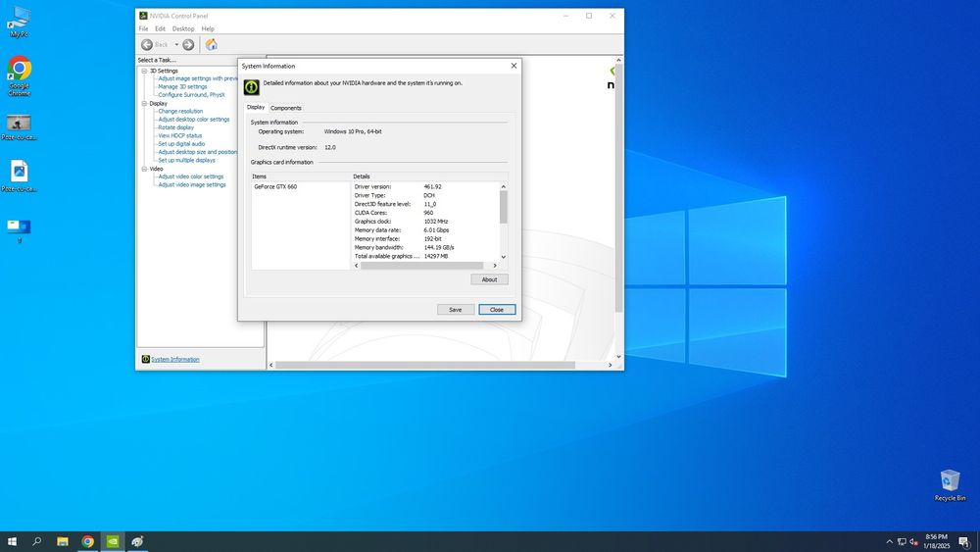Click the Items column header
The height and width of the screenshot is (552, 980).
pos(301,176)
